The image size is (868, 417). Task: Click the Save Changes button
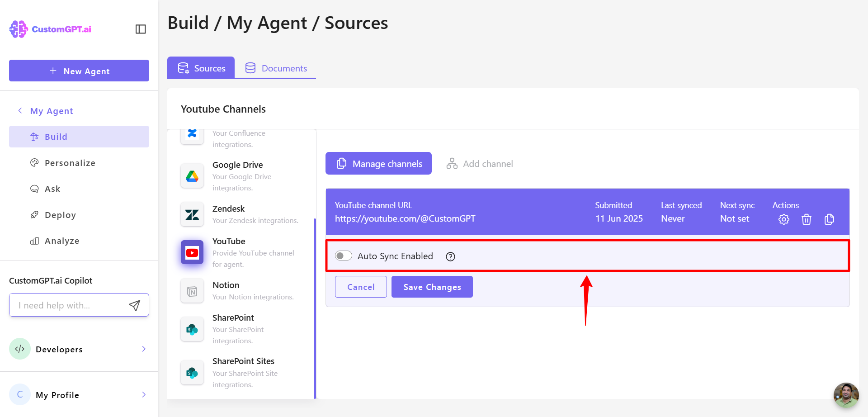(432, 287)
